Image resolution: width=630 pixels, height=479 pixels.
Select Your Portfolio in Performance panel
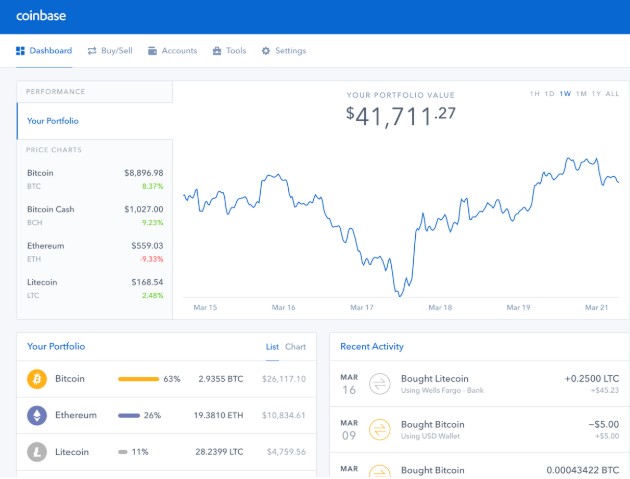(53, 121)
